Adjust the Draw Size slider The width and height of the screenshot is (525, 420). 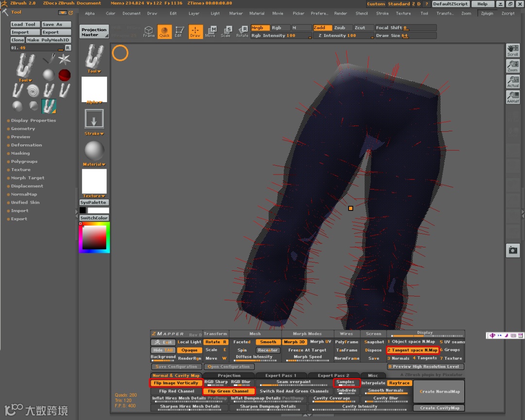(406, 35)
